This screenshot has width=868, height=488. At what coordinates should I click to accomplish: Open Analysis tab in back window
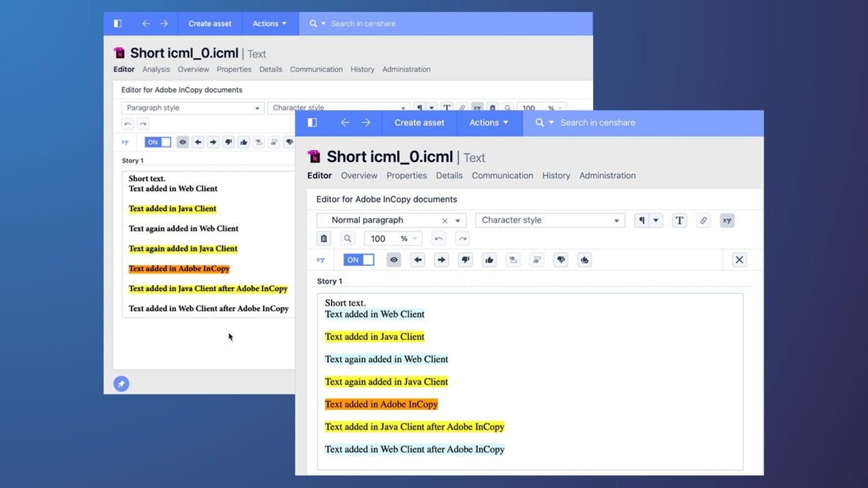click(156, 69)
